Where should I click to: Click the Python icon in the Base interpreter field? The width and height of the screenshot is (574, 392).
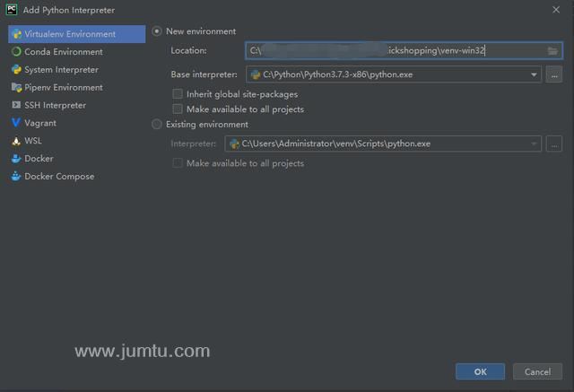(x=256, y=74)
